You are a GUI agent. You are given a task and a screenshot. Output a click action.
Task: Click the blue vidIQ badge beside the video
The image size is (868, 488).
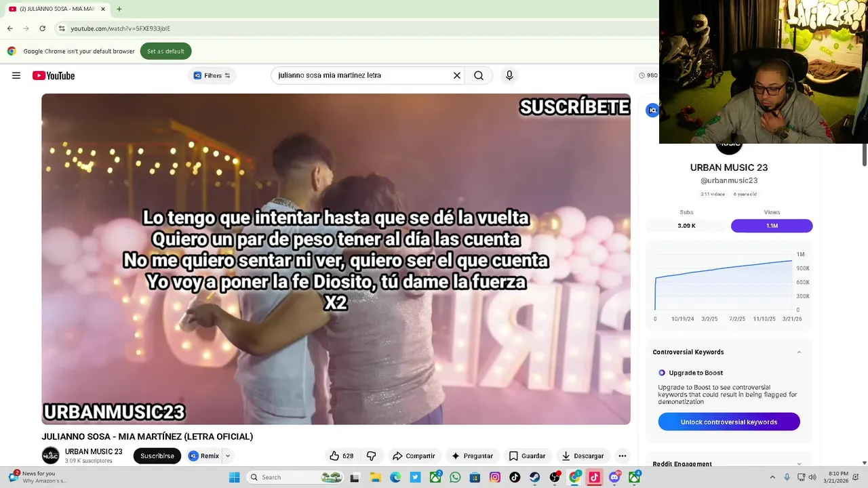pyautogui.click(x=652, y=110)
